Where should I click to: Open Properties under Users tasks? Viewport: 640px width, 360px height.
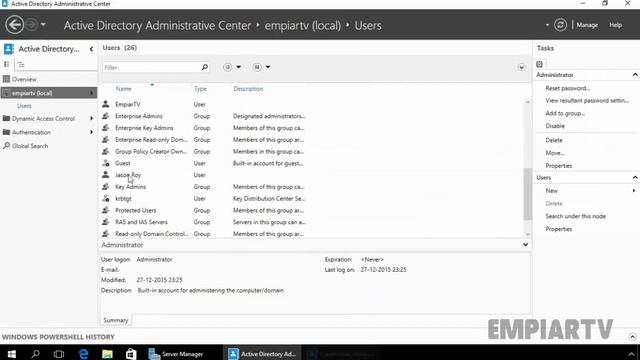(x=559, y=229)
